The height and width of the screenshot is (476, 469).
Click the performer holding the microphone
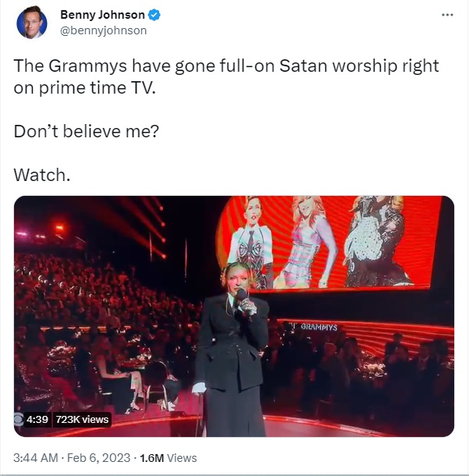pos(233,349)
